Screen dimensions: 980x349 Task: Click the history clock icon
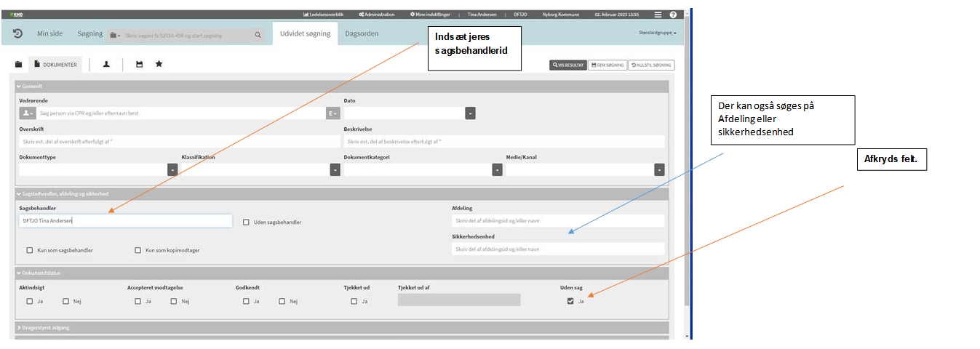pyautogui.click(x=17, y=33)
